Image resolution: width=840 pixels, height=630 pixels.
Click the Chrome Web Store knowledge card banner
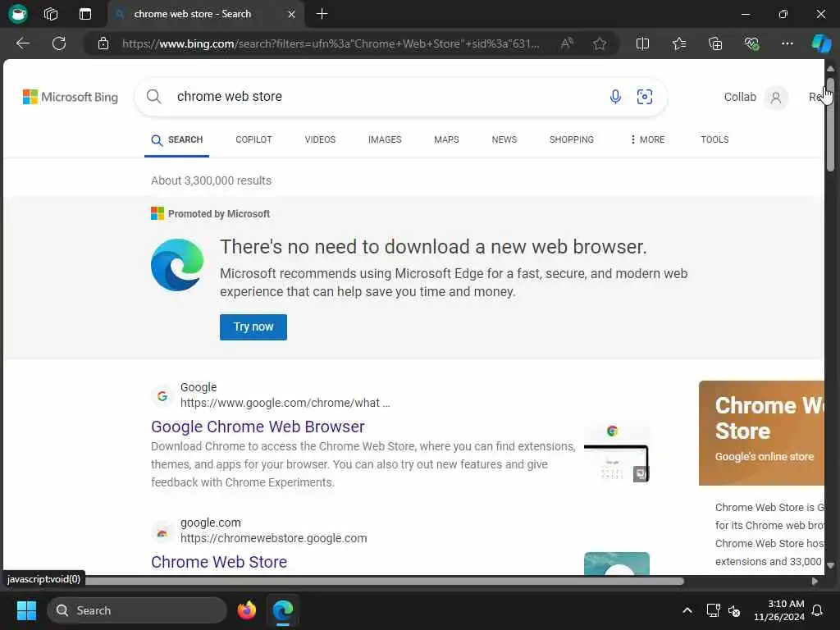point(761,433)
